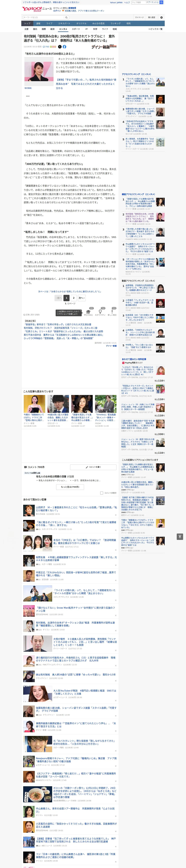Open the みんなの意見 tab
Screen dimensions: 186x868
pos(98,23)
